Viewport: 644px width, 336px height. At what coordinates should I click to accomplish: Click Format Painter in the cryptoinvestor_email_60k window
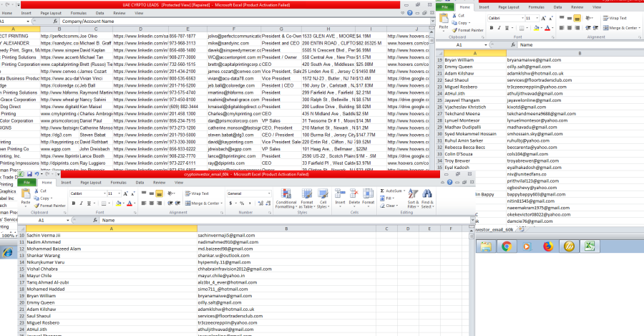pos(49,205)
